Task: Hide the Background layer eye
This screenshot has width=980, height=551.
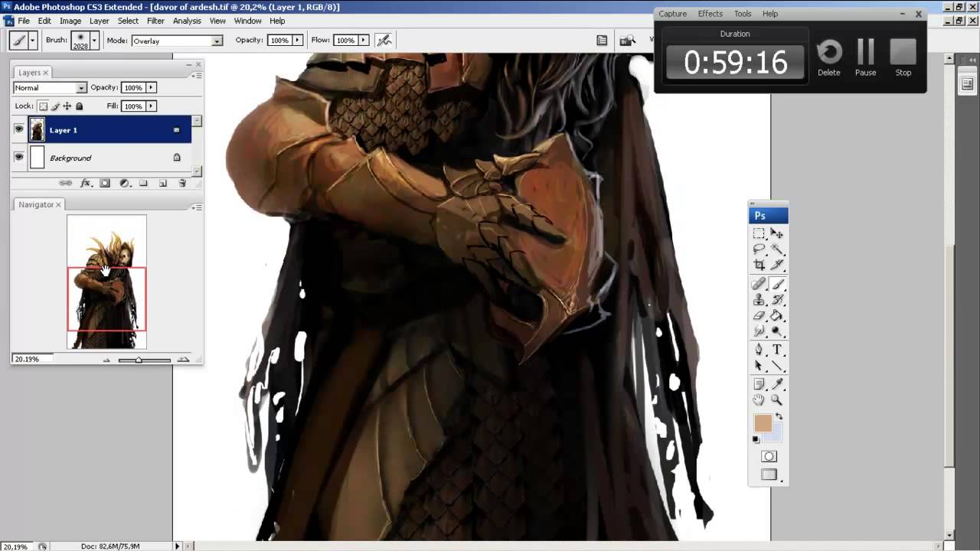Action: (19, 157)
